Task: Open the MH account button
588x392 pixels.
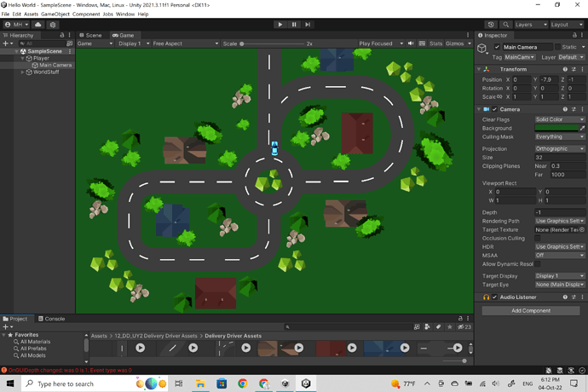Action: (x=16, y=25)
